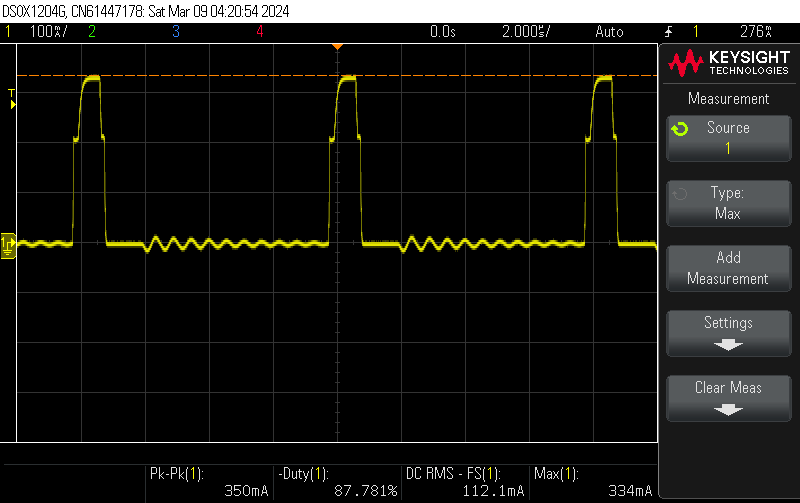Screen dimensions: 800x503
Task: Click the trigger source 1 indicator
Action: (x=696, y=32)
